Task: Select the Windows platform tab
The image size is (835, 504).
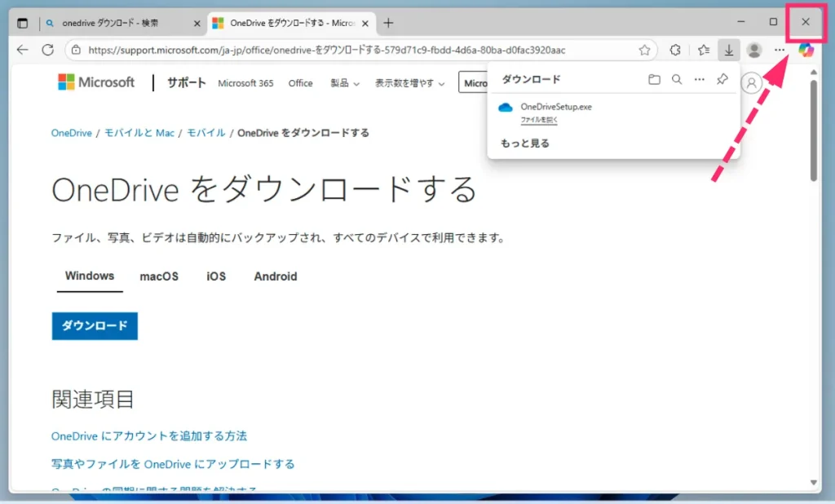Action: click(90, 276)
